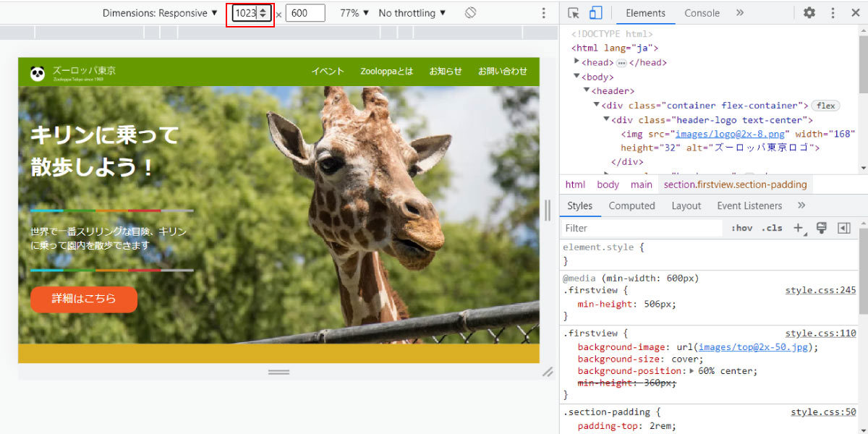Toggle the computed styles sidebar icon

pyautogui.click(x=843, y=228)
